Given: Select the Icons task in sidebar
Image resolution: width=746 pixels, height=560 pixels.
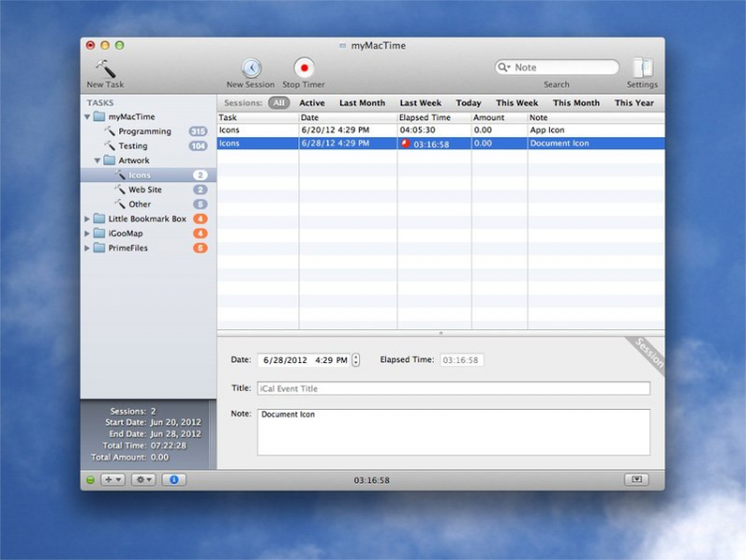Looking at the screenshot, I should point(148,175).
